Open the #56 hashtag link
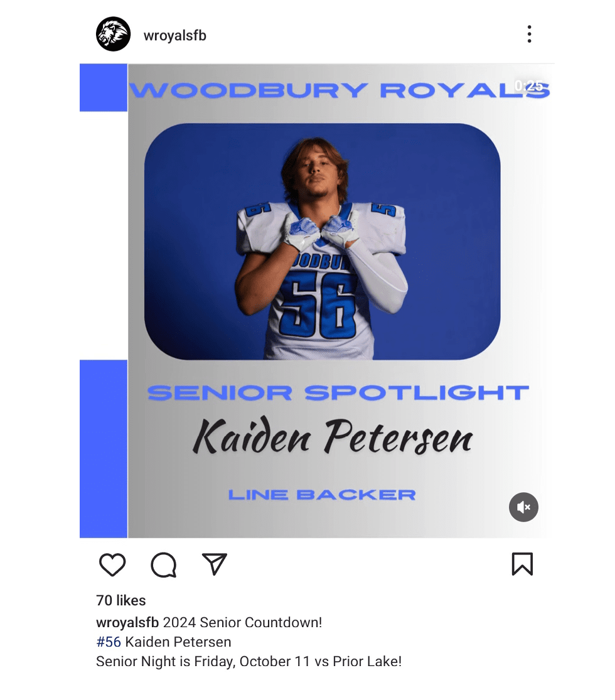The image size is (615, 700). (109, 642)
